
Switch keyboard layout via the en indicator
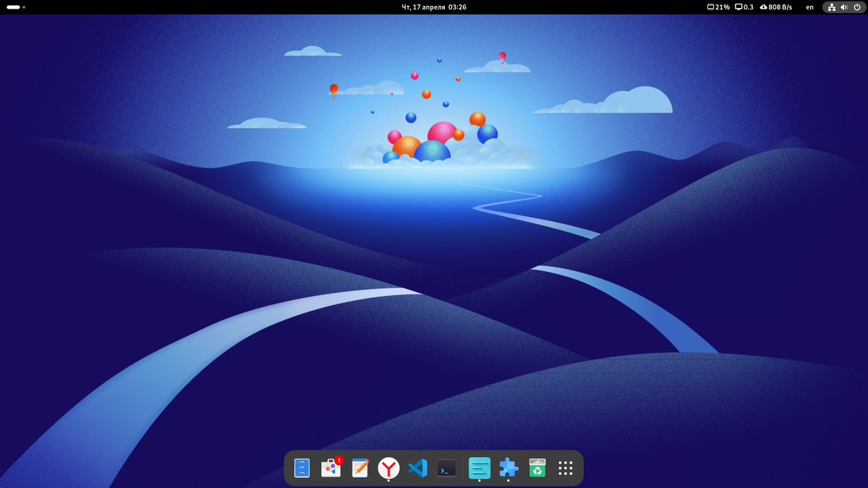click(x=809, y=7)
